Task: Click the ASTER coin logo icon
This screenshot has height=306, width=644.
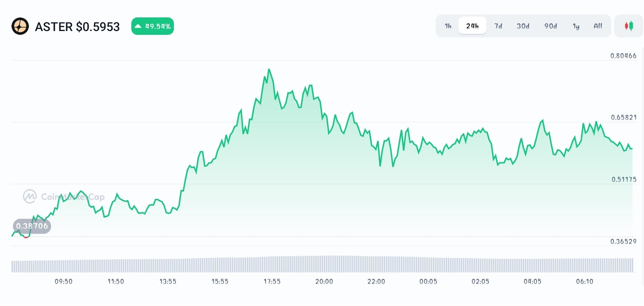Action: click(20, 26)
